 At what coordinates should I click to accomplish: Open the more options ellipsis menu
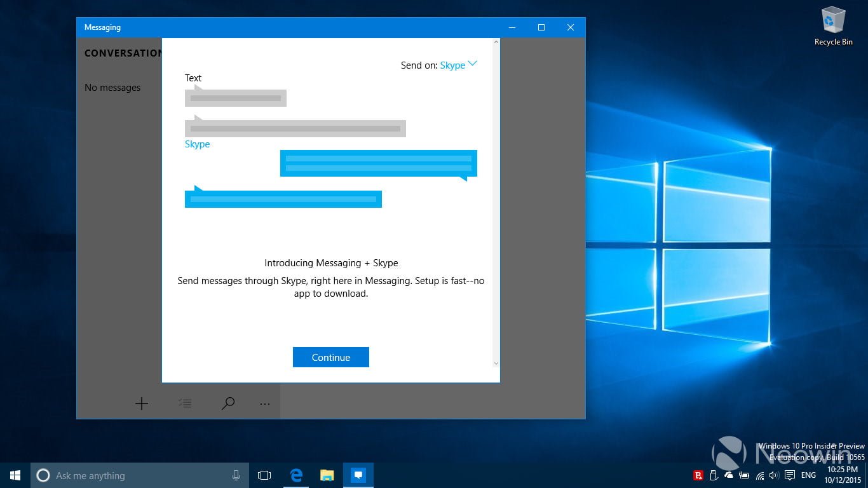pos(265,403)
